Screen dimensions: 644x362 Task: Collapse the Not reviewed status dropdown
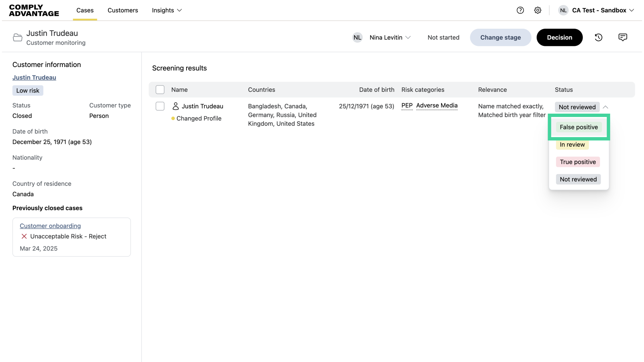point(605,107)
